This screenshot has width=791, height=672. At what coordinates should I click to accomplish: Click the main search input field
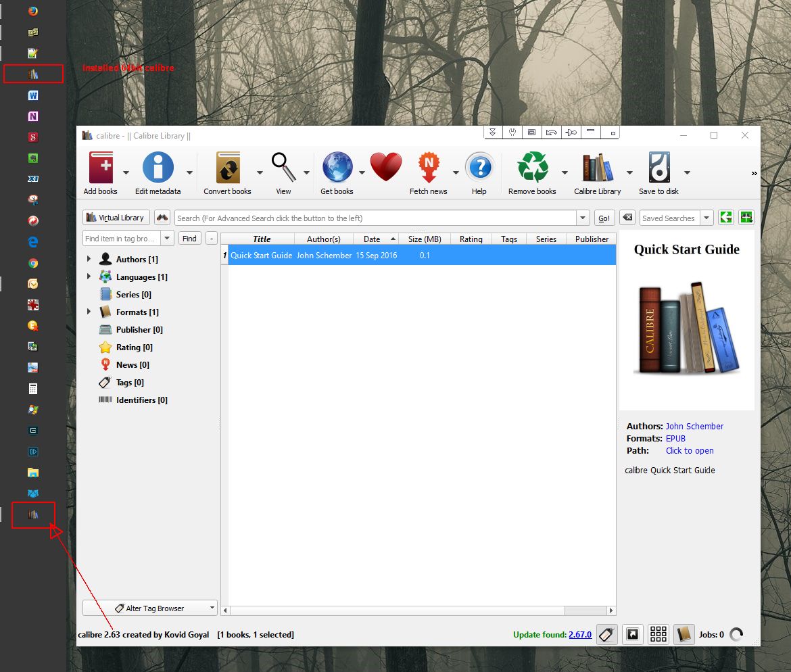click(376, 218)
